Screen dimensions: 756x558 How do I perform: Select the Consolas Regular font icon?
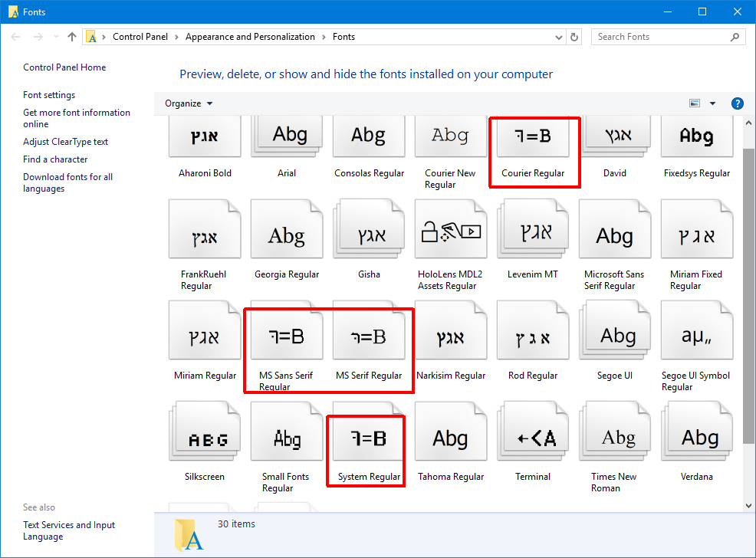coord(369,136)
